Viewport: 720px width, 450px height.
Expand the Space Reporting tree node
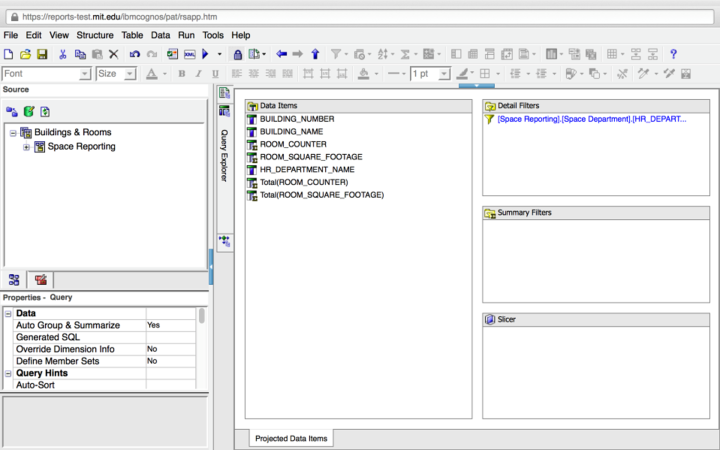click(x=26, y=147)
